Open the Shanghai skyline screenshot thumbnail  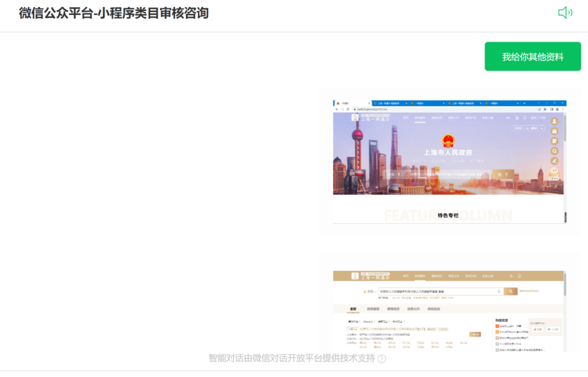pos(449,162)
